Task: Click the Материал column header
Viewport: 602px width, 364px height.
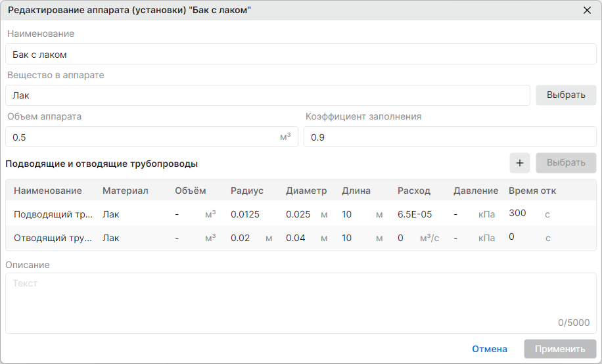Action: click(x=125, y=191)
